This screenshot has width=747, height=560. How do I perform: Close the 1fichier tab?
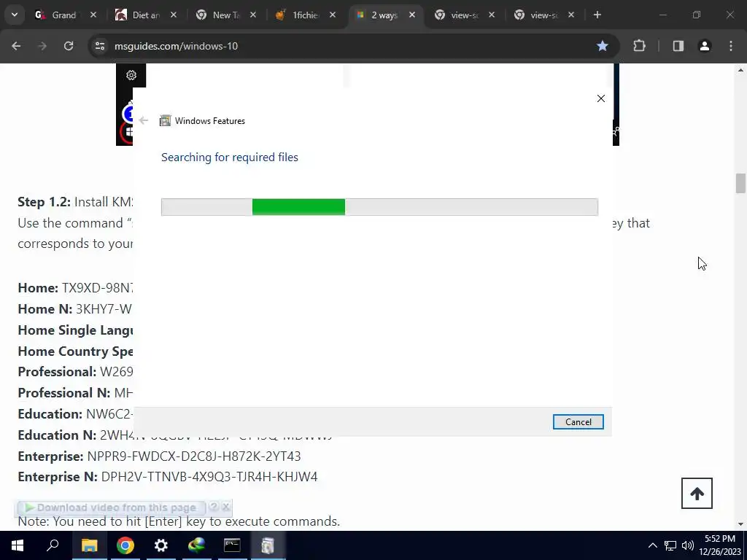point(333,15)
